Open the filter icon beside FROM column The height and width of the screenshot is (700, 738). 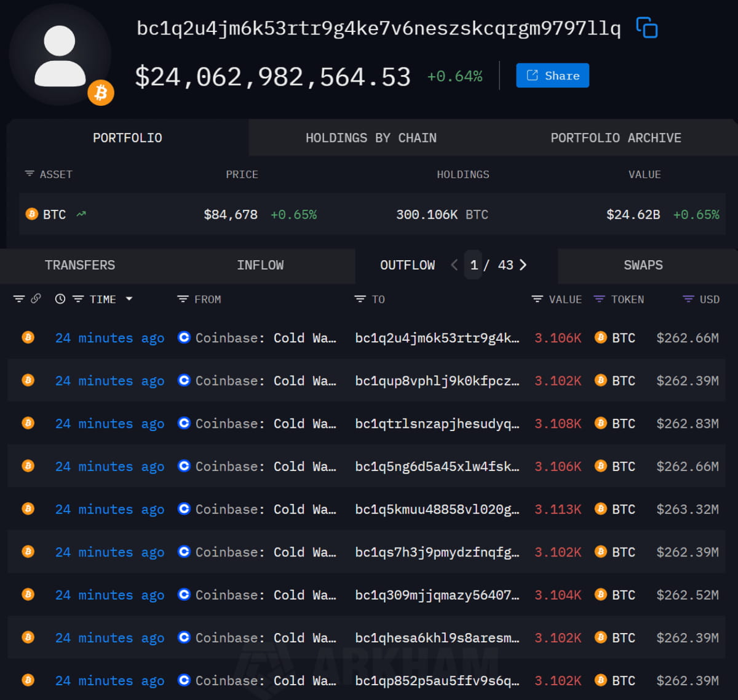pyautogui.click(x=183, y=299)
